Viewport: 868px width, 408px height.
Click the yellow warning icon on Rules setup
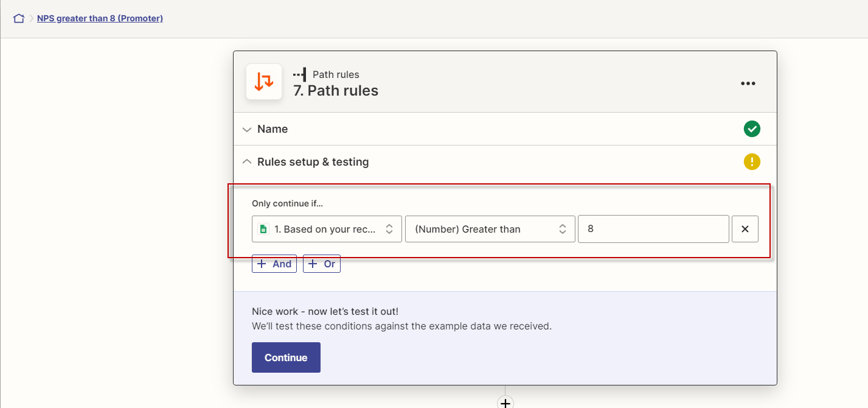point(752,161)
